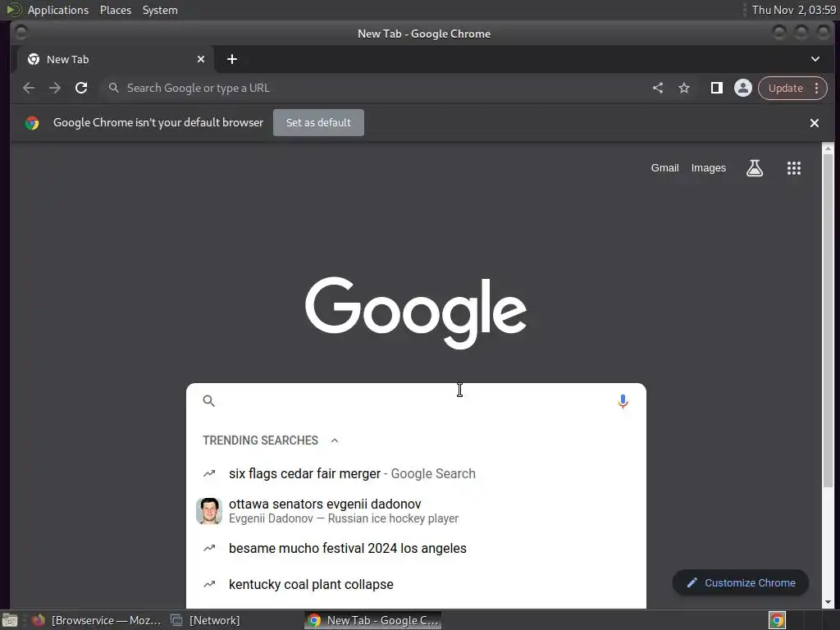840x630 pixels.
Task: Open the side panel icon in Chrome toolbar
Action: click(717, 88)
